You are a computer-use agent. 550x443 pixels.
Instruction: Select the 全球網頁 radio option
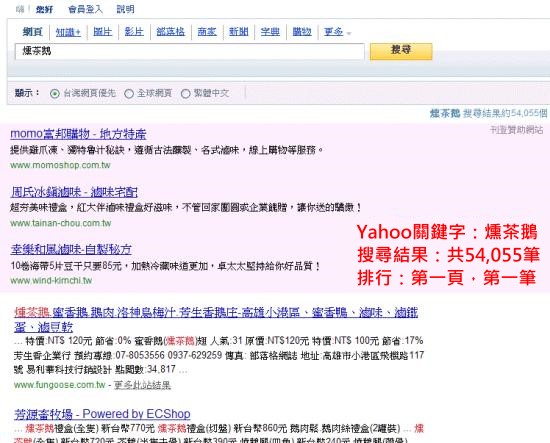tap(129, 94)
